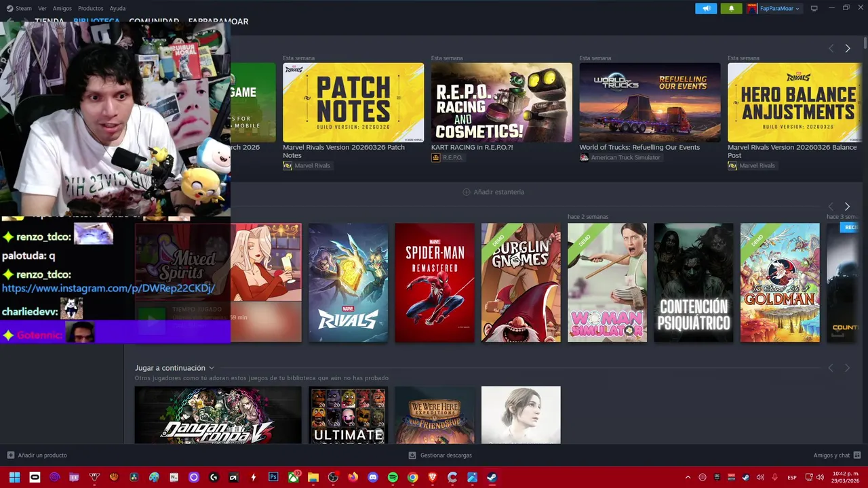
Task: Open Discord from the taskbar
Action: pos(372,477)
